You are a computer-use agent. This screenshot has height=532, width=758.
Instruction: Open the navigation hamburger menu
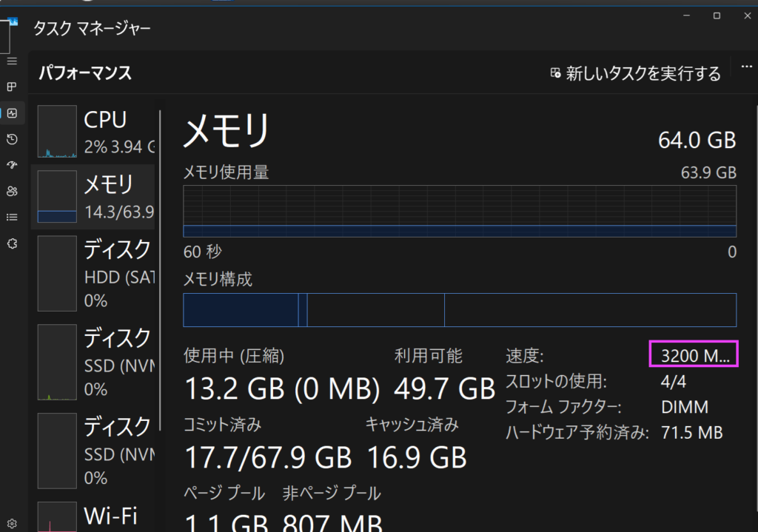click(12, 61)
